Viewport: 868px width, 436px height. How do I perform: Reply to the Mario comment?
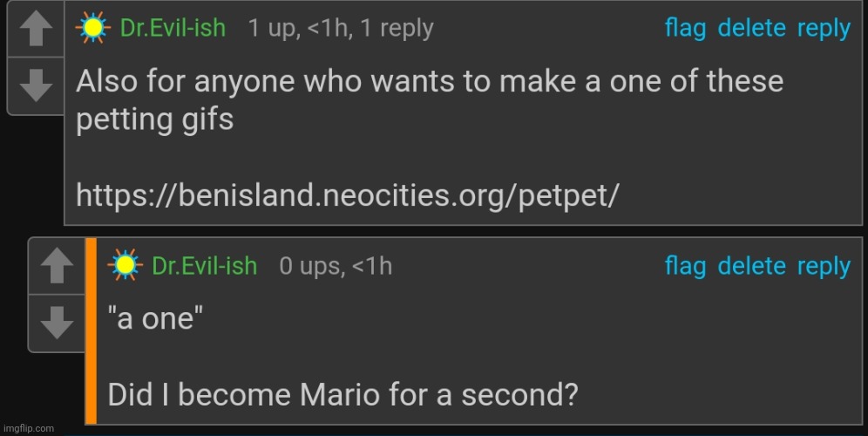tap(824, 266)
